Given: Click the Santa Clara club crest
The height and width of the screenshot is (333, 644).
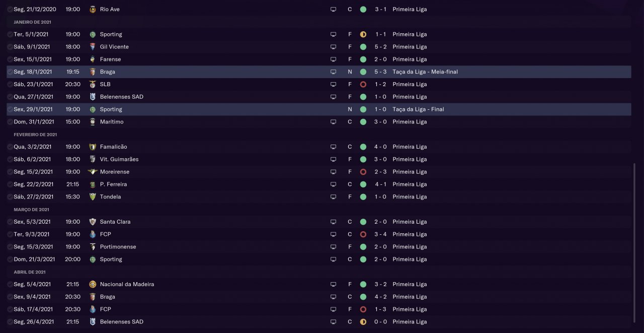Looking at the screenshot, I should pyautogui.click(x=92, y=222).
